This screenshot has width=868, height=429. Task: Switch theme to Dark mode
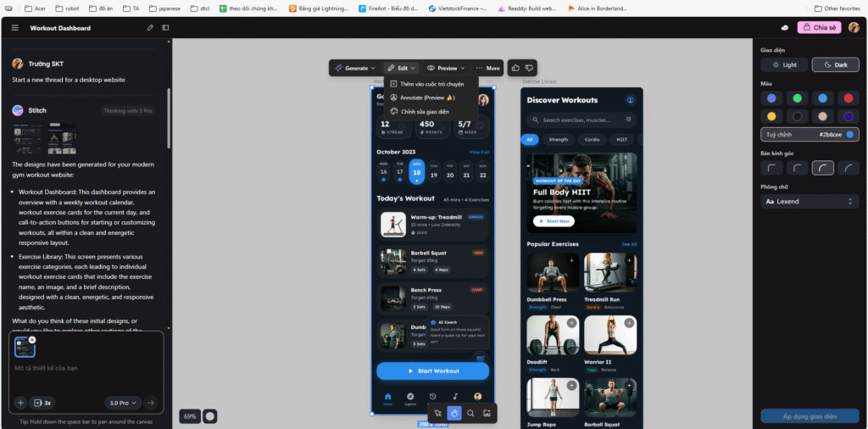tap(835, 64)
